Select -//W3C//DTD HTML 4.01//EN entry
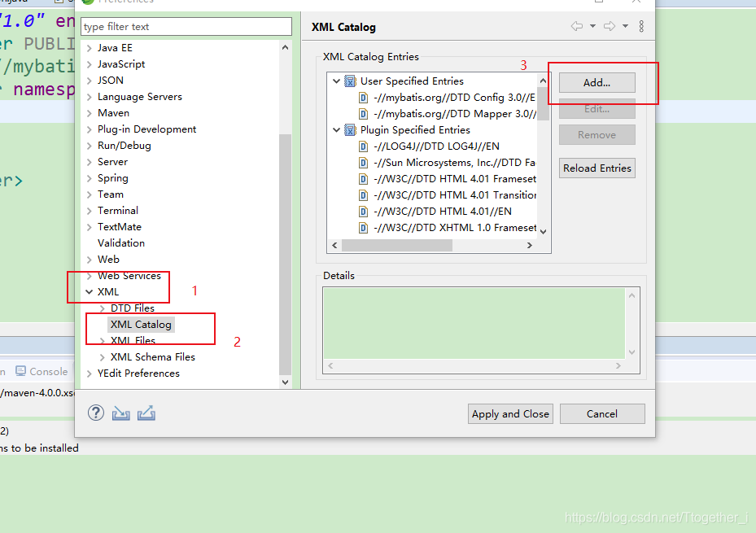 [x=442, y=212]
